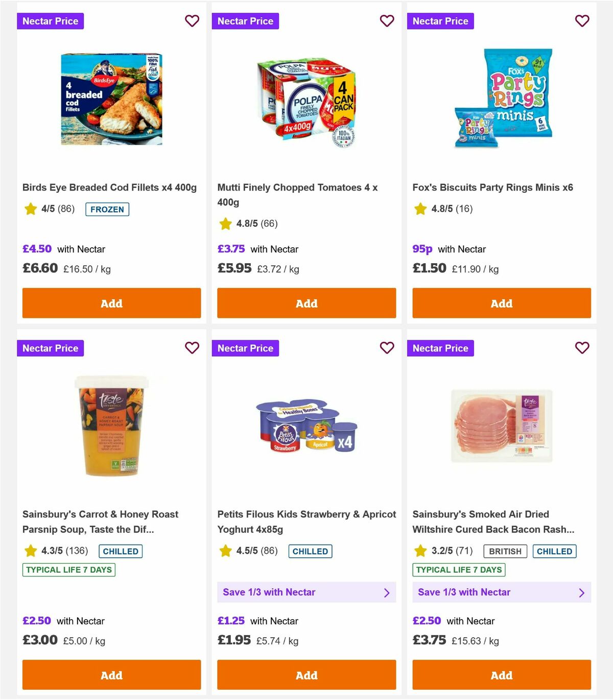Expand Save 1/3 with Nectar on the bacon
The image size is (613, 700).
(502, 592)
